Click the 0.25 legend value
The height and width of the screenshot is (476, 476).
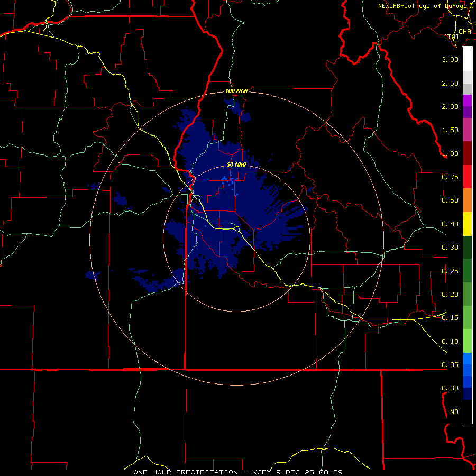click(x=450, y=271)
